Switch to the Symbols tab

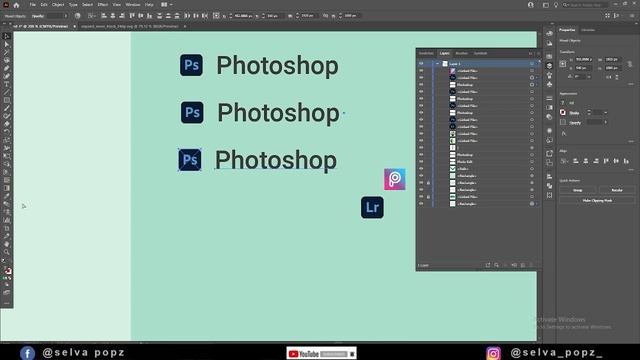coord(480,53)
